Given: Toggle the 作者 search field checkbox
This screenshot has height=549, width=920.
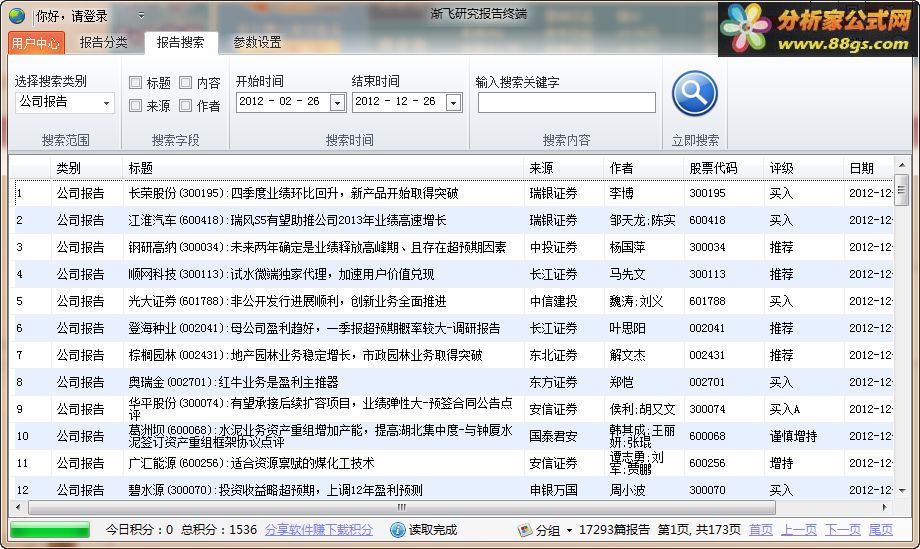Looking at the screenshot, I should click(185, 106).
